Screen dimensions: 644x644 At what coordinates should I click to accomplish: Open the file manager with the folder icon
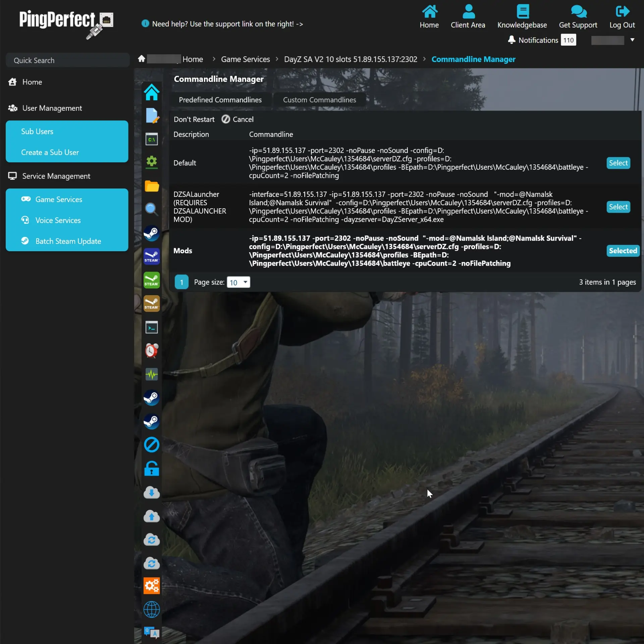(x=152, y=186)
